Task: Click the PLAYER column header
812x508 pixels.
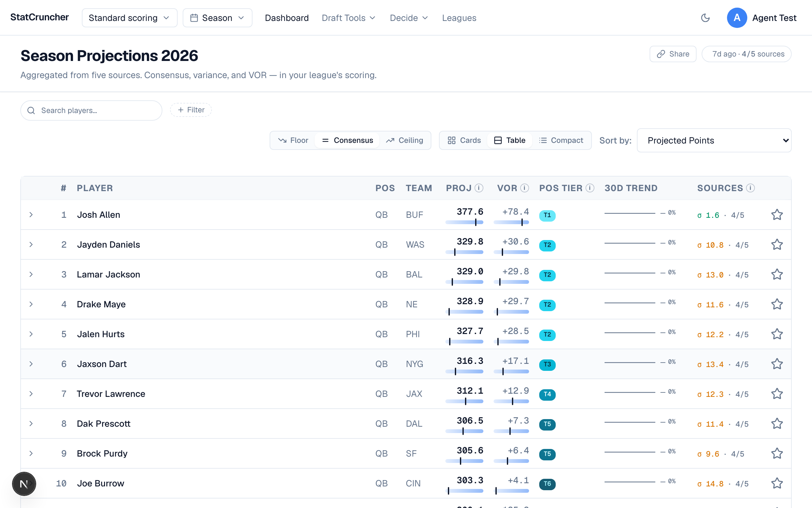Action: [x=95, y=188]
